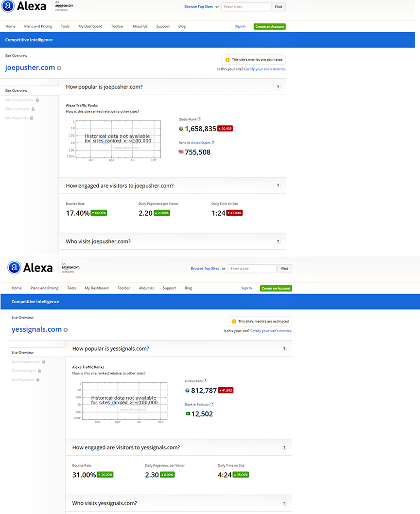The width and height of the screenshot is (420, 514).
Task: Click the lock icon on Site Keywords, yessignals.com sidebar
Action: (38, 379)
